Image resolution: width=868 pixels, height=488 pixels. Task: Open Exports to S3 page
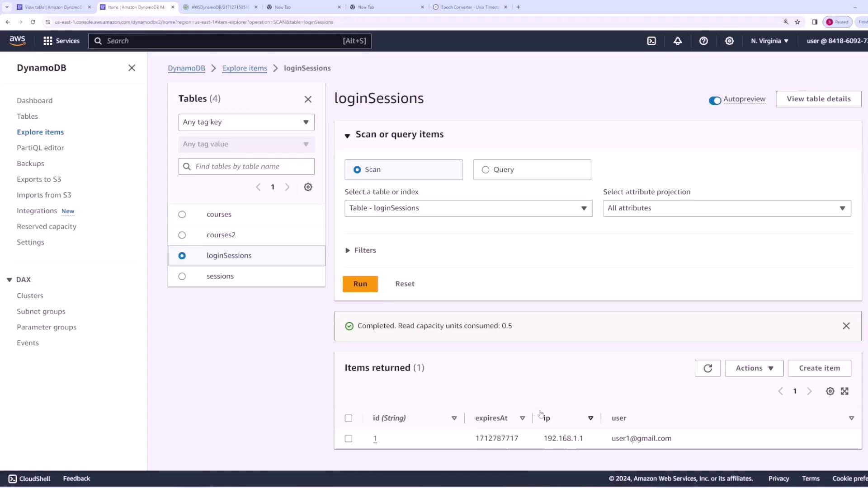(x=39, y=179)
